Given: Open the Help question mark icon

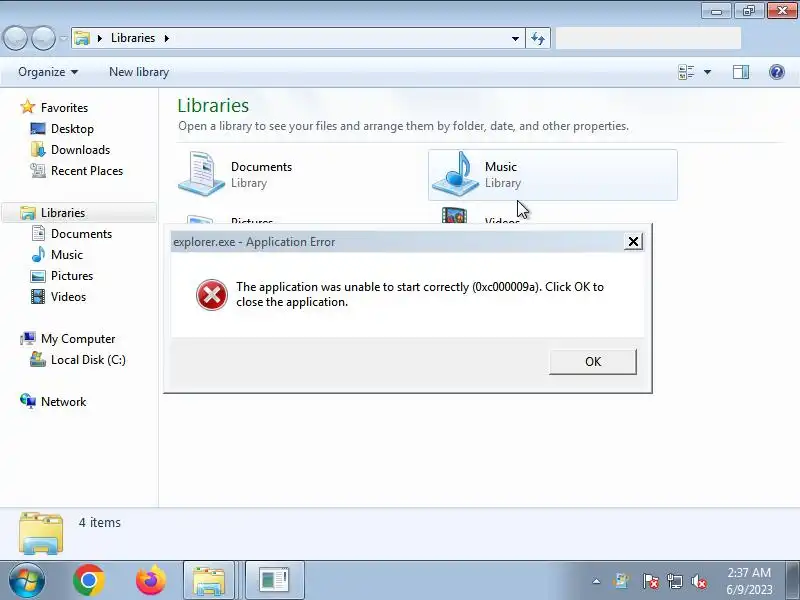Looking at the screenshot, I should (777, 72).
